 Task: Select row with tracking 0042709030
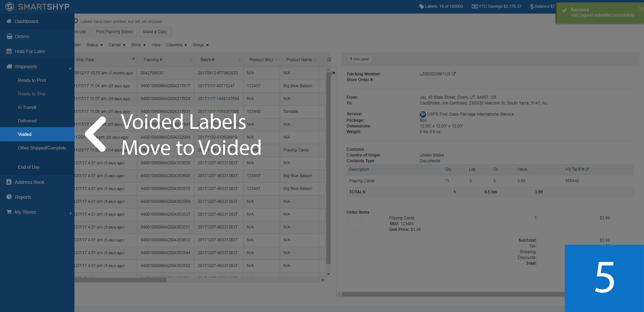tap(200, 73)
